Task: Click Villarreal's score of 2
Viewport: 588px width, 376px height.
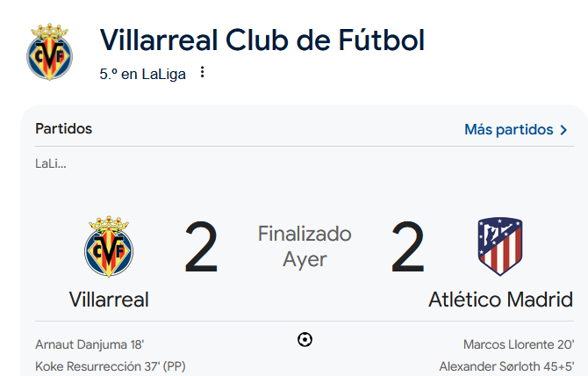Action: point(201,248)
